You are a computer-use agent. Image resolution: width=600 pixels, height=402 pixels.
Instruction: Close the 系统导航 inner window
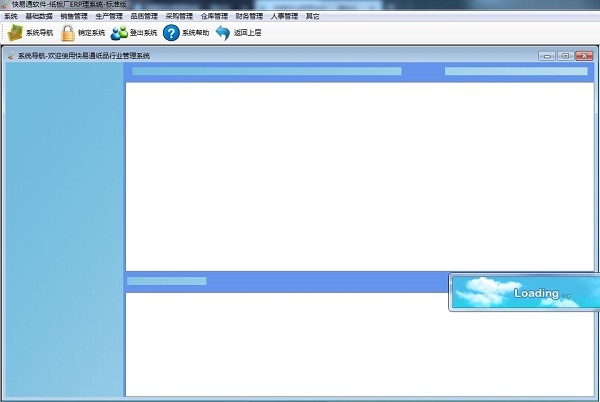pyautogui.click(x=584, y=56)
